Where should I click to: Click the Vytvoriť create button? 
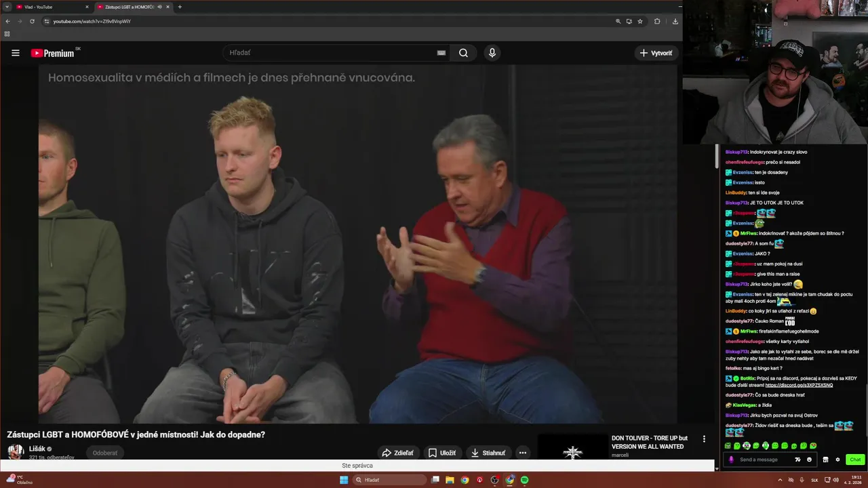656,53
